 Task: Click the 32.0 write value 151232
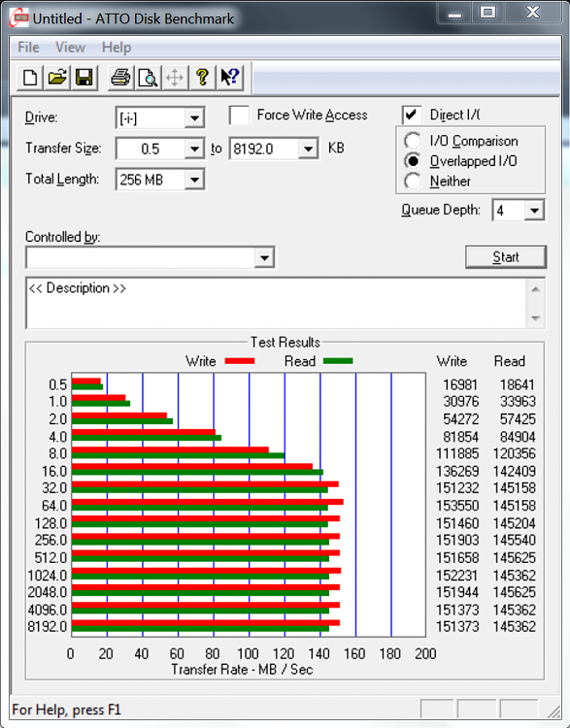click(x=457, y=488)
